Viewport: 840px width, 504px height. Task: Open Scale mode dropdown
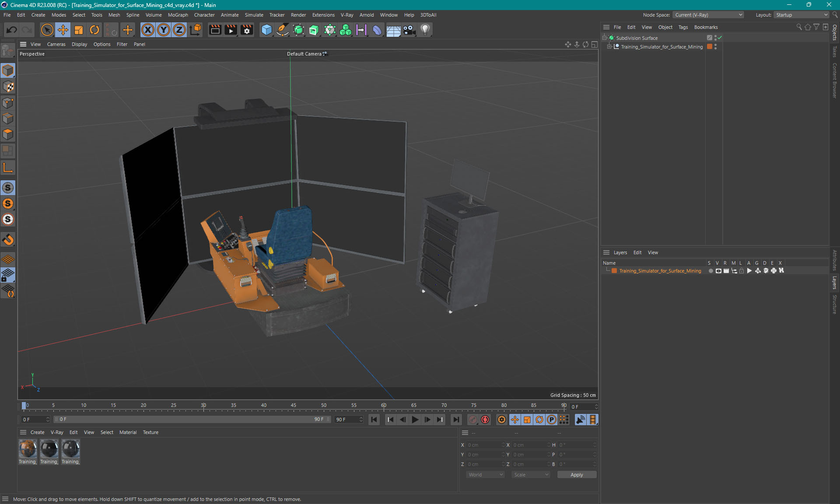pos(531,475)
